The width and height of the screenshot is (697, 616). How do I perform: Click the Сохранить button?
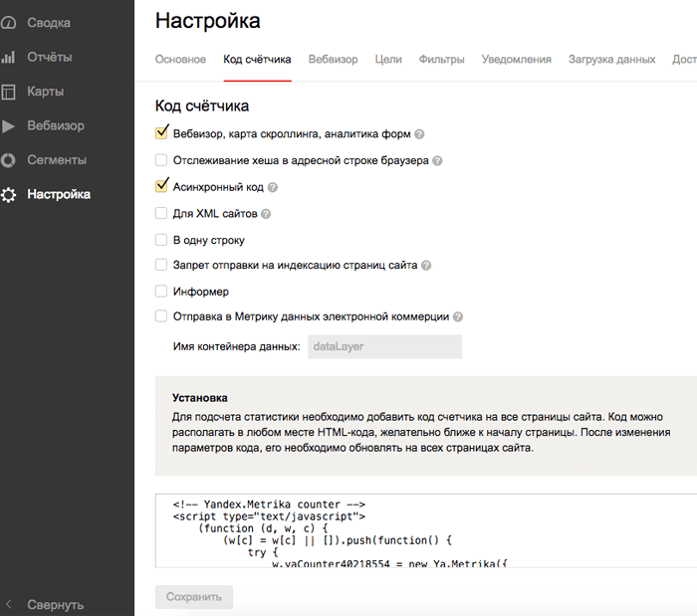tap(194, 597)
